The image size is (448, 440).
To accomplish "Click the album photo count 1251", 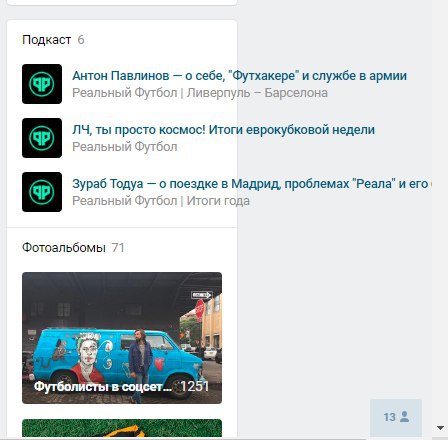I will 195,386.
